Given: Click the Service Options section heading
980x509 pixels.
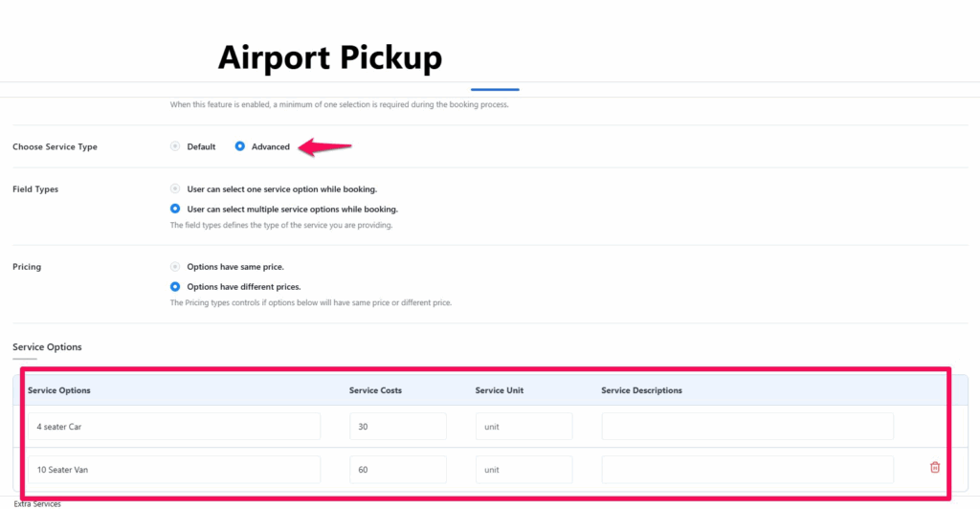Looking at the screenshot, I should (47, 346).
